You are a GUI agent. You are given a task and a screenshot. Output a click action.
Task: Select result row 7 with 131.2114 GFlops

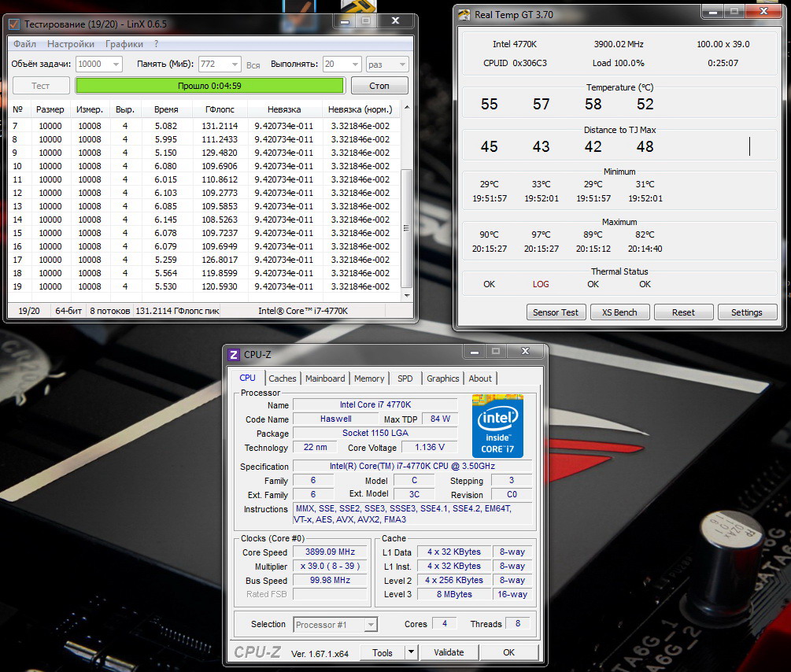pyautogui.click(x=205, y=126)
